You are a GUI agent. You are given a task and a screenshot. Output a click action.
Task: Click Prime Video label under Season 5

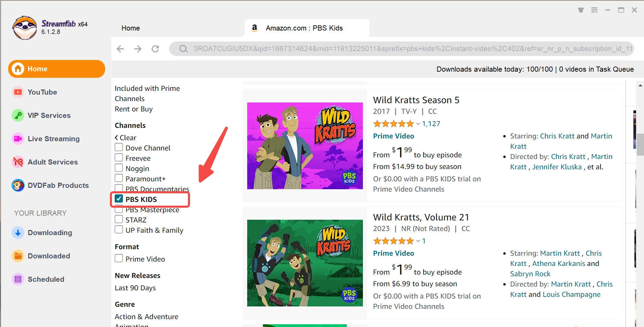pyautogui.click(x=393, y=136)
